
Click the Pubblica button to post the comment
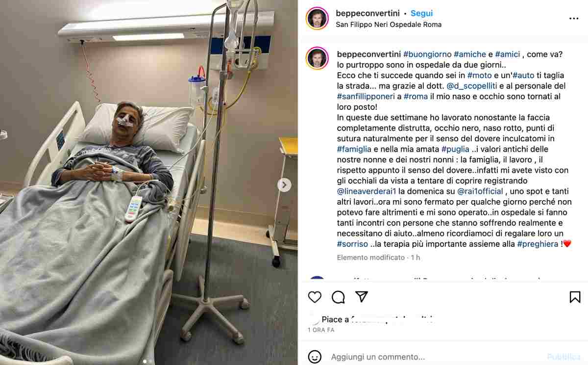[563, 357]
